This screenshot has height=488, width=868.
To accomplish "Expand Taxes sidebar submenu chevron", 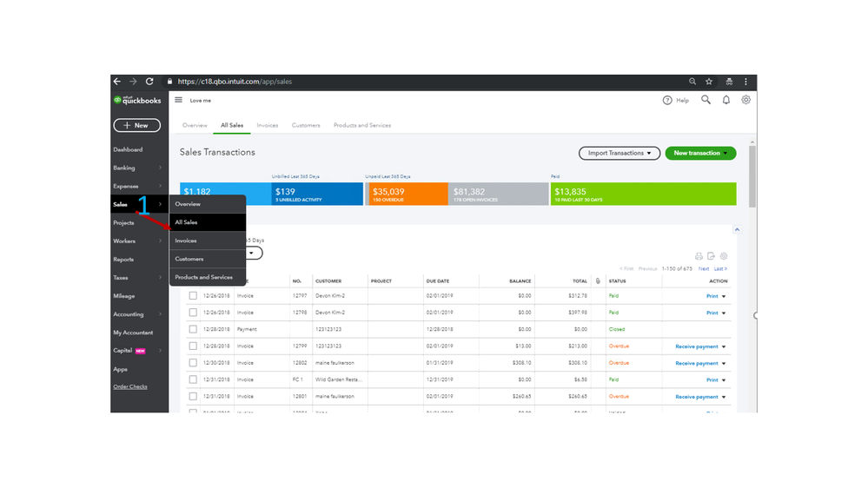I will (160, 278).
